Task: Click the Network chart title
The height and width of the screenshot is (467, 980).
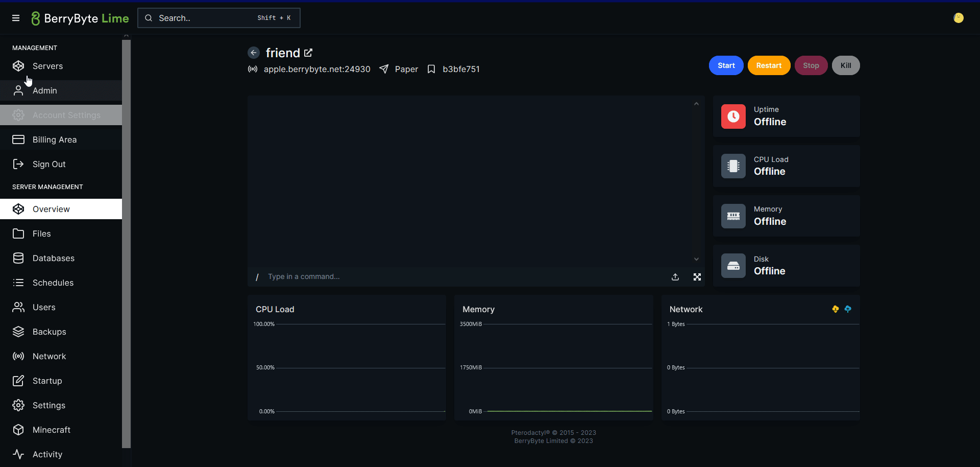Action: [686, 309]
